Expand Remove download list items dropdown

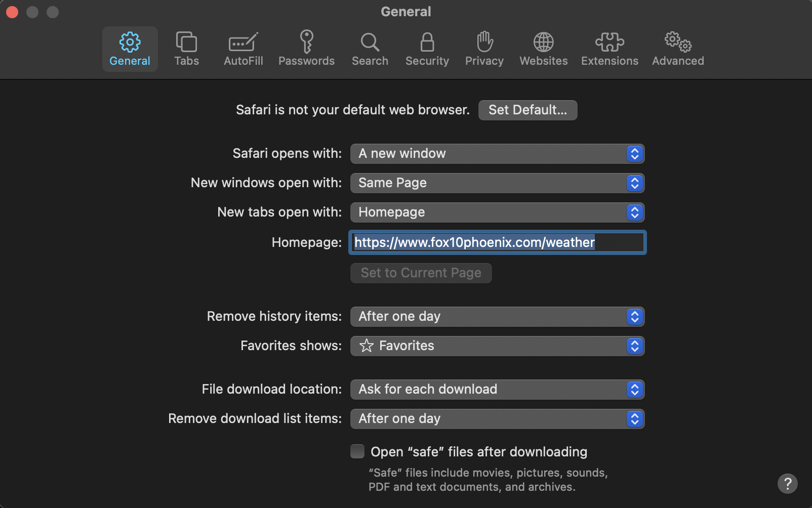497,419
